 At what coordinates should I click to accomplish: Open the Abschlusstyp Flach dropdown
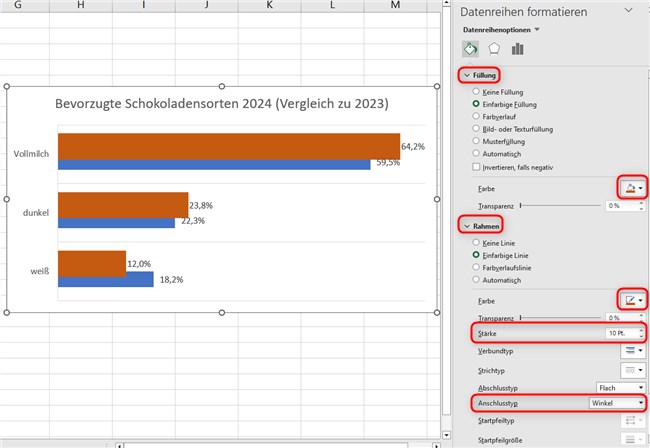click(613, 387)
